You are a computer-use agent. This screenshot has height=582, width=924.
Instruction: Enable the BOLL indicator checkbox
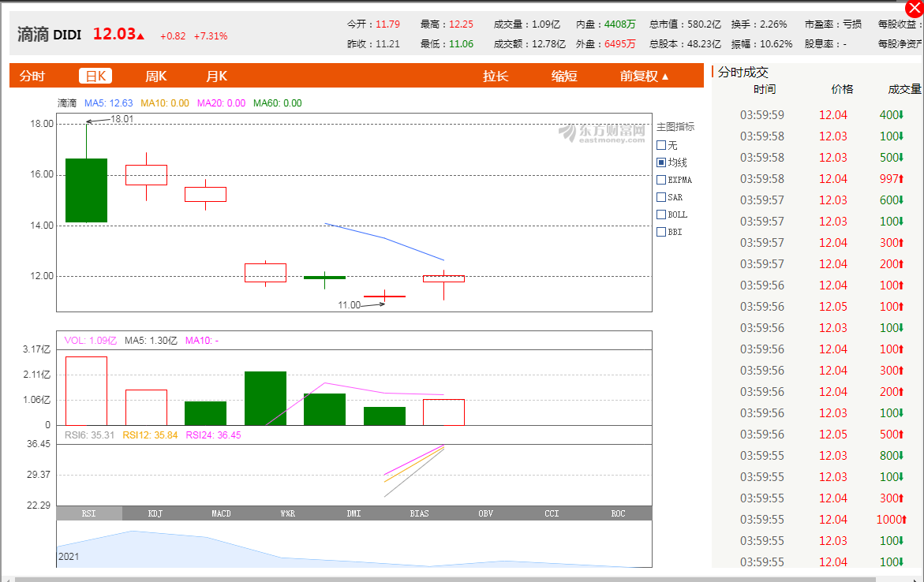[661, 215]
